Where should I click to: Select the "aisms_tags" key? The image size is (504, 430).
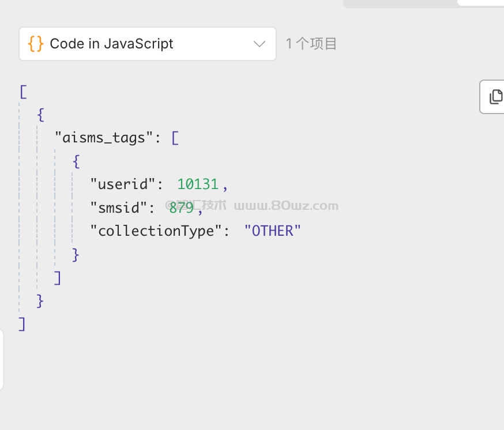pos(104,138)
